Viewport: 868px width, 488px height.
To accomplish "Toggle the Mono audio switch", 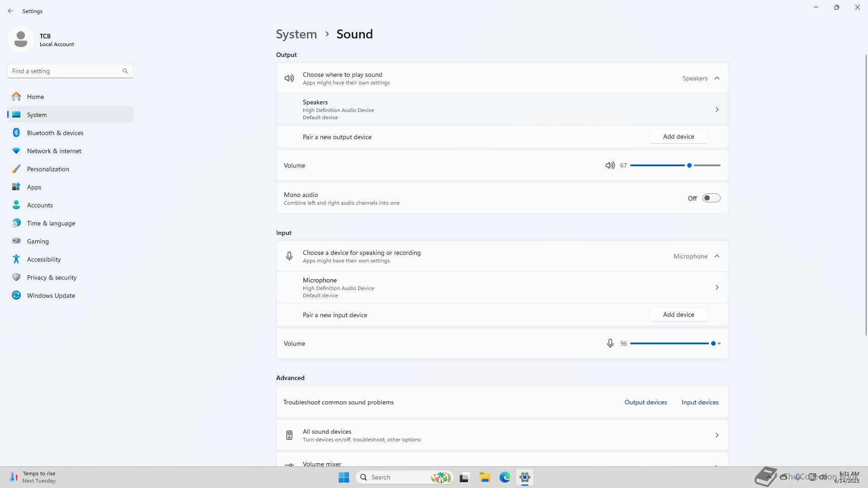I will [711, 198].
